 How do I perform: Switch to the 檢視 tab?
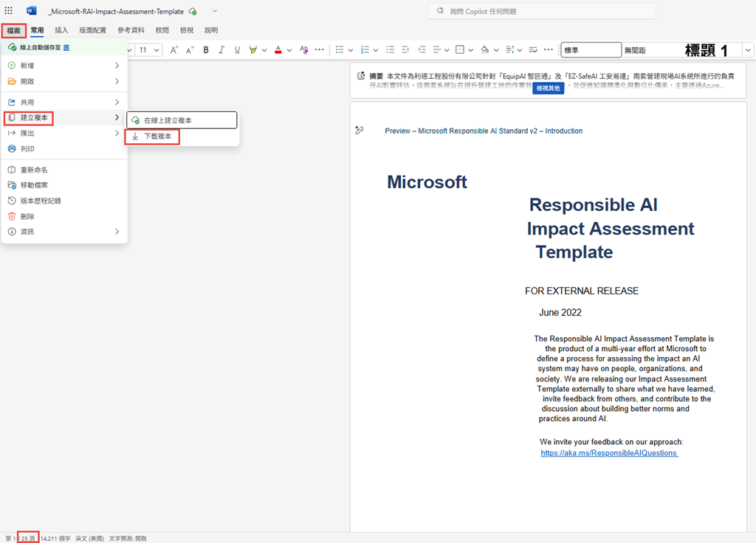pyautogui.click(x=187, y=30)
